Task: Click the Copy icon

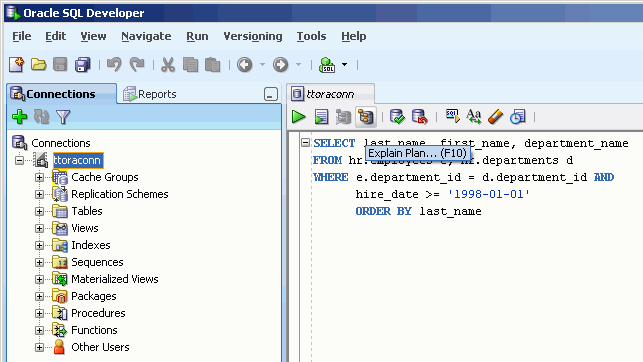Action: [x=190, y=65]
